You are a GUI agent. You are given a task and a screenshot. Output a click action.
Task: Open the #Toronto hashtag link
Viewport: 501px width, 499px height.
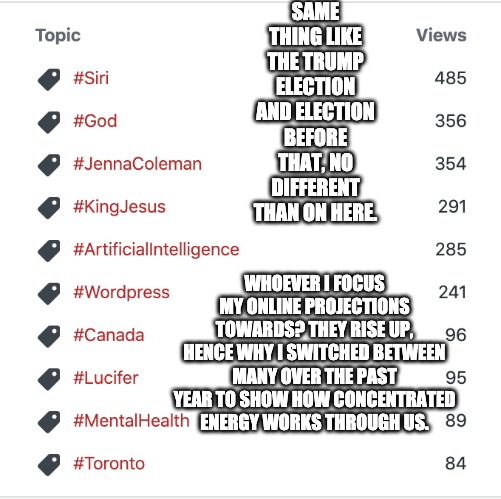pos(109,463)
